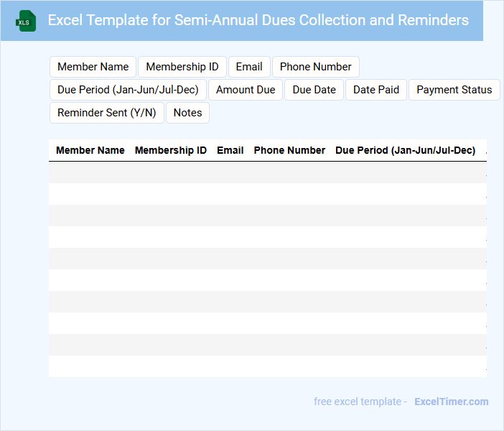Click the Phone Number column header

[289, 150]
